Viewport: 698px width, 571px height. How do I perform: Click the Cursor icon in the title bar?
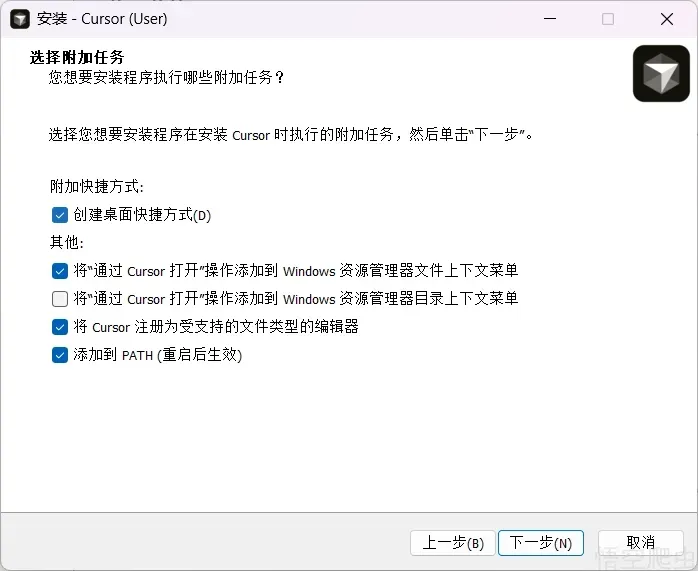20,19
